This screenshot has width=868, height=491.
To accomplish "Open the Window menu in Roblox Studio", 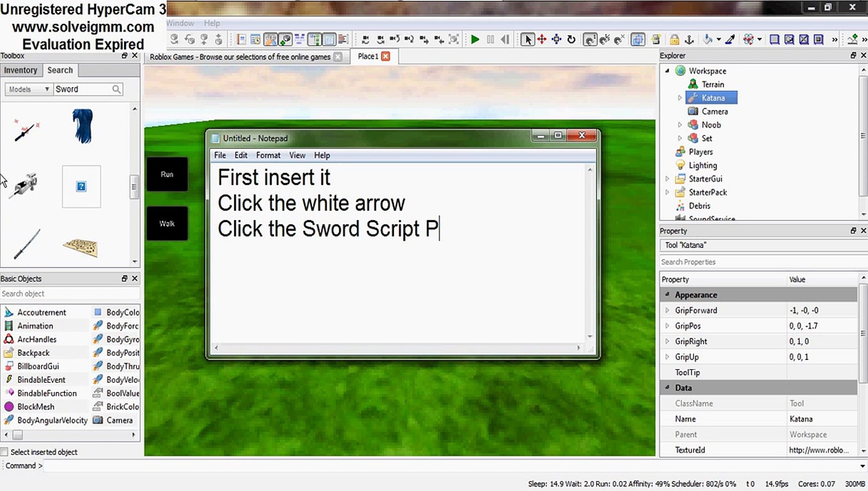I will pos(180,23).
